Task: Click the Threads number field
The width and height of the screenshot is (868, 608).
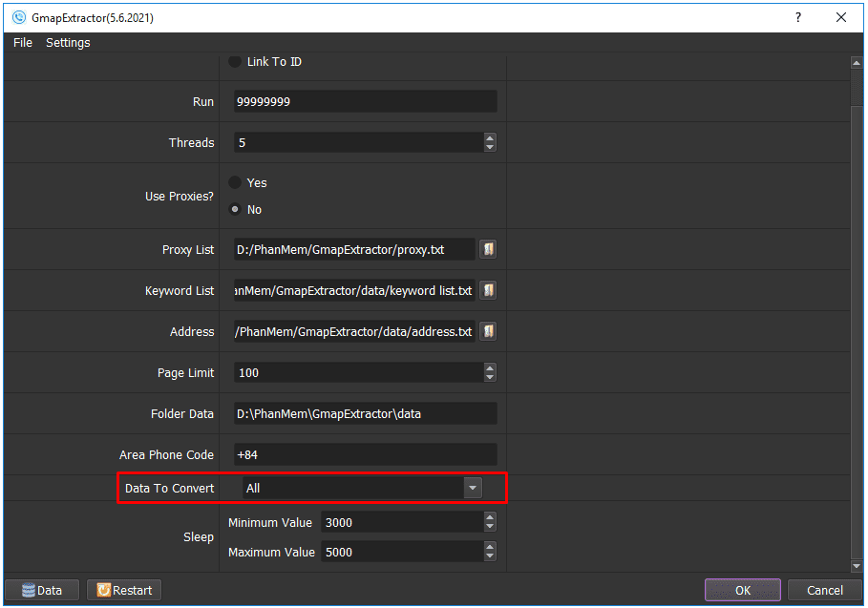Action: point(359,143)
